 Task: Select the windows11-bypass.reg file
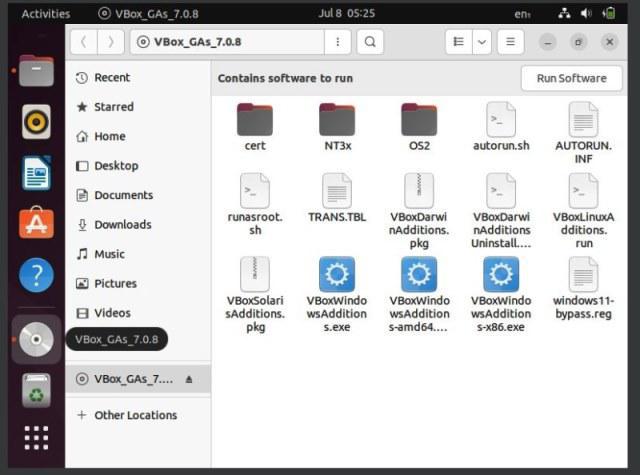(583, 288)
